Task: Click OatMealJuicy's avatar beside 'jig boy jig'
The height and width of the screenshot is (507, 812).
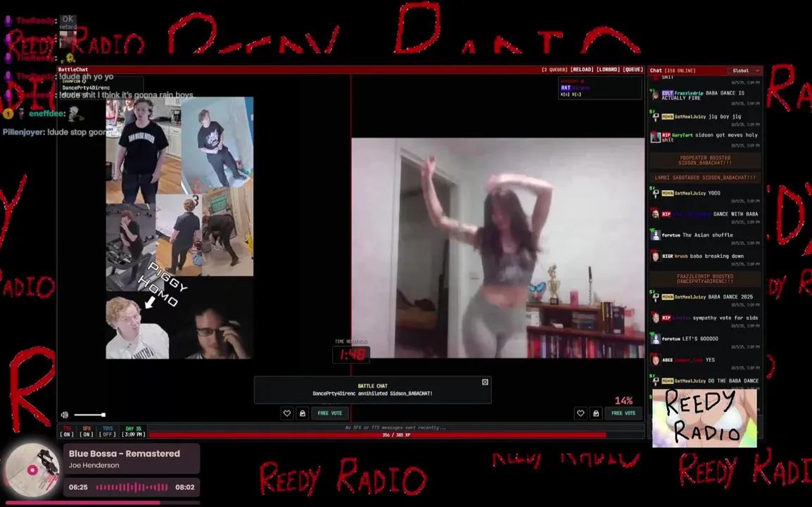Action: pyautogui.click(x=656, y=117)
